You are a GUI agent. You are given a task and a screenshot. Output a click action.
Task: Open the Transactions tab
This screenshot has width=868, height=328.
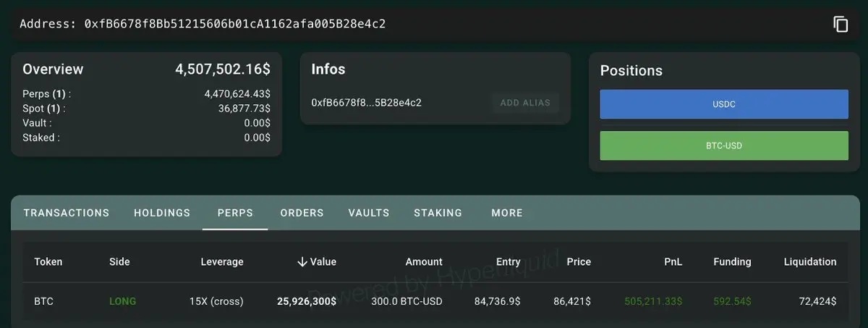click(x=66, y=213)
